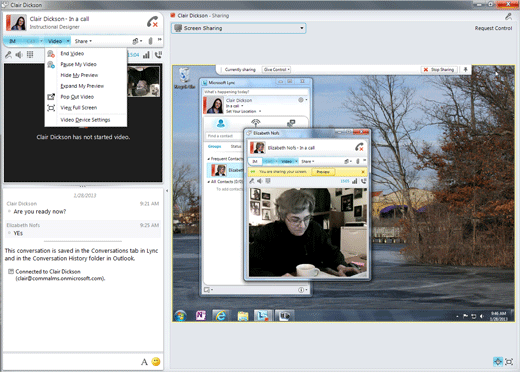The image size is (520, 372).
Task: Click the activity feeds icon in Microsoft Lync window
Action: 255,123
